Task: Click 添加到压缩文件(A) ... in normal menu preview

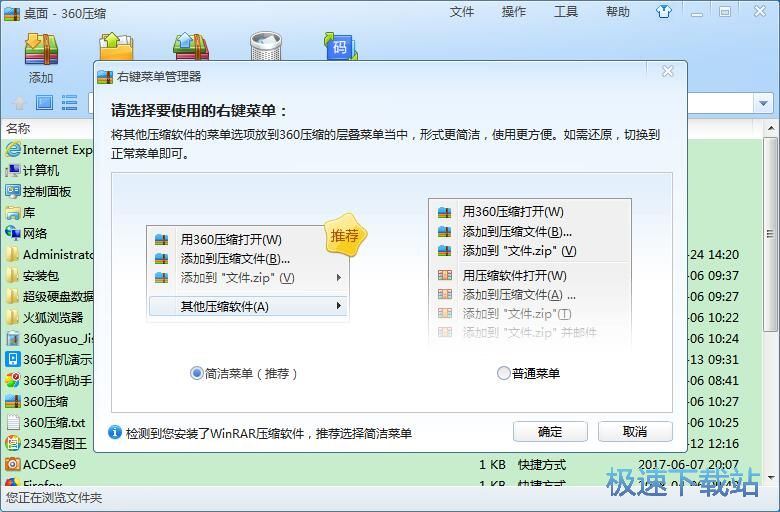Action: pos(519,295)
